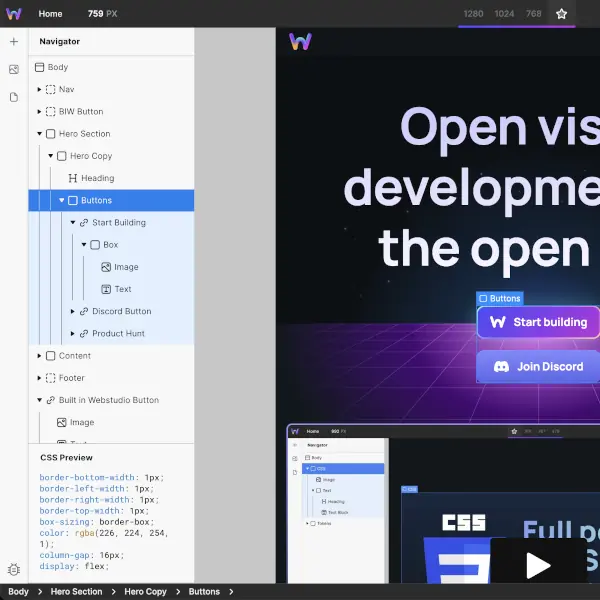The image size is (600, 600).
Task: Click the Content box icon
Action: 51,356
